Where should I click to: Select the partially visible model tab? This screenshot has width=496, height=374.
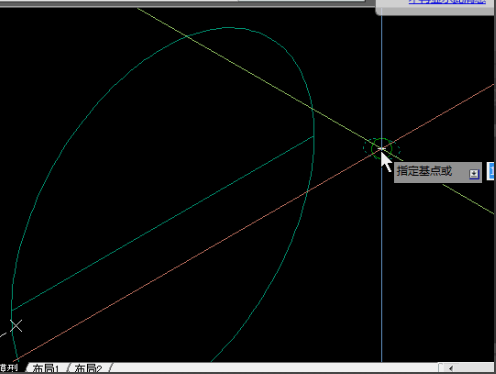click(x=9, y=368)
